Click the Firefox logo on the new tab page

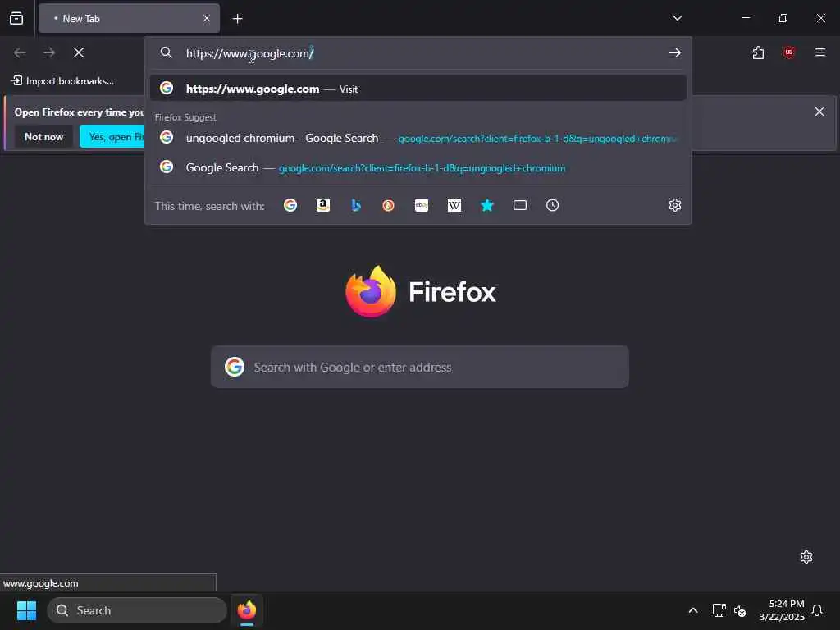point(421,291)
